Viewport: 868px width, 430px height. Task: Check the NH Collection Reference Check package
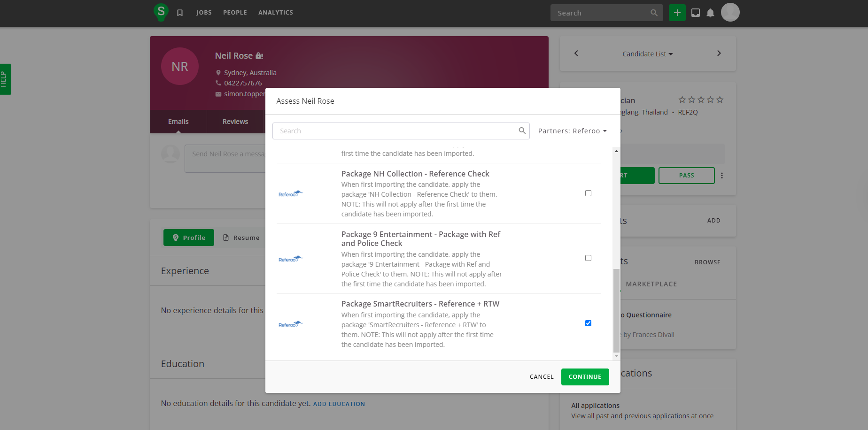(588, 193)
